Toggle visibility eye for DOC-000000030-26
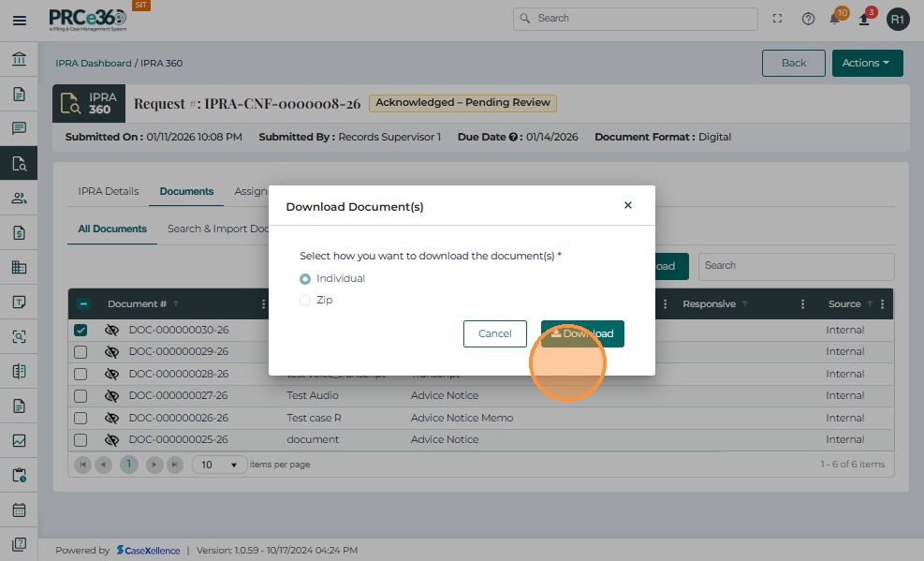 111,330
